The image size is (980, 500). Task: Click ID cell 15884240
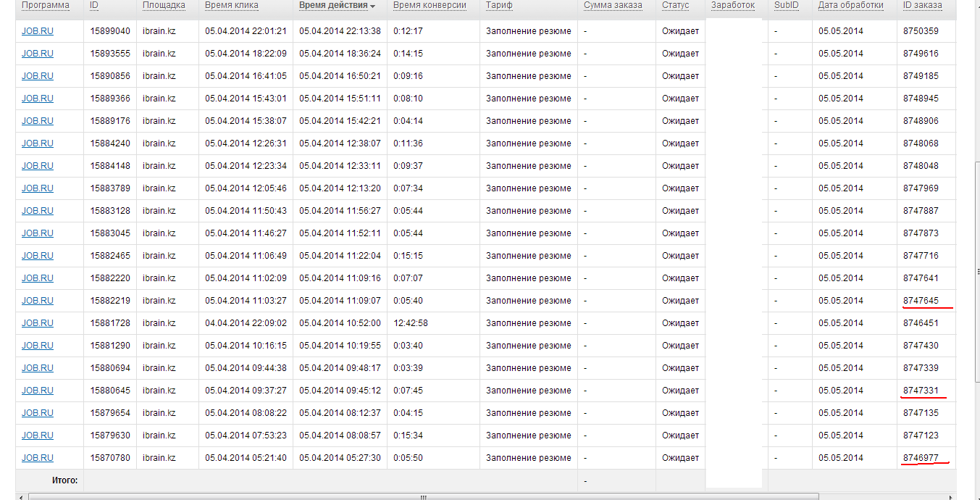tap(110, 143)
